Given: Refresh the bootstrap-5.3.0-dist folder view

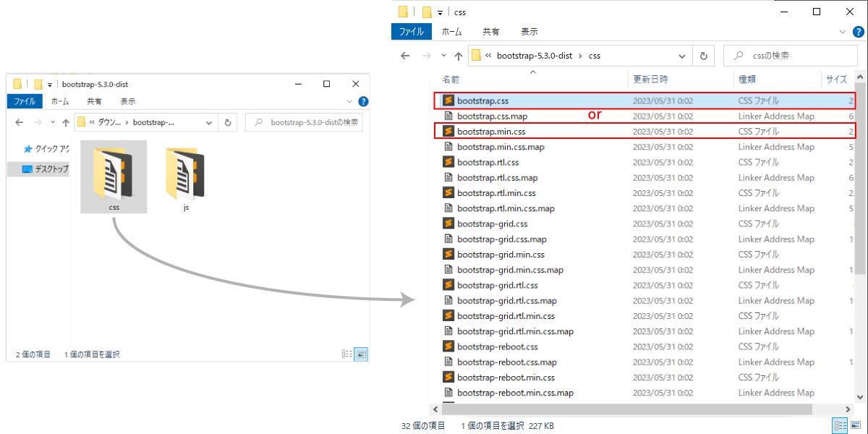Looking at the screenshot, I should click(x=228, y=123).
